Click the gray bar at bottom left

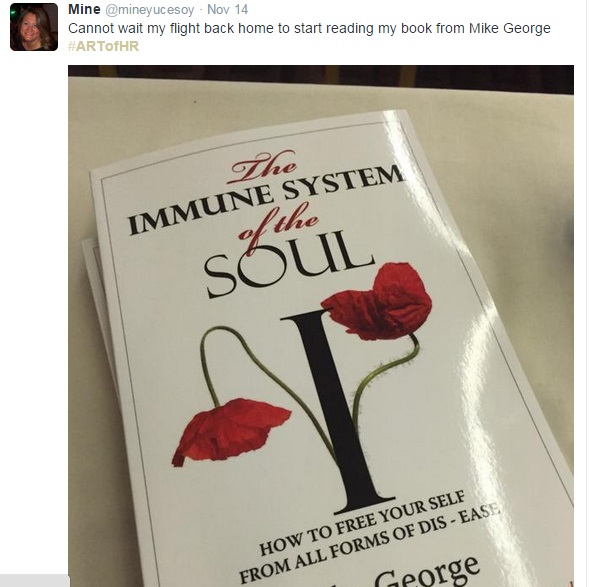click(35, 581)
